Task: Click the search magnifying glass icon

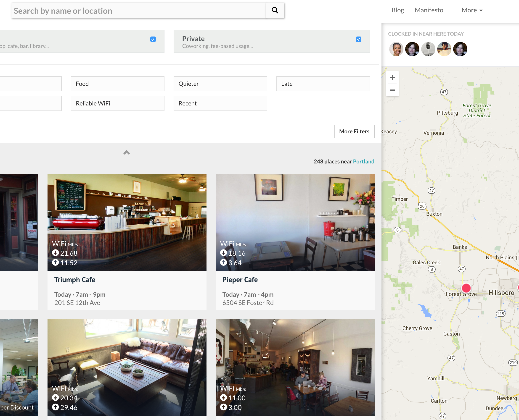Action: pyautogui.click(x=275, y=10)
